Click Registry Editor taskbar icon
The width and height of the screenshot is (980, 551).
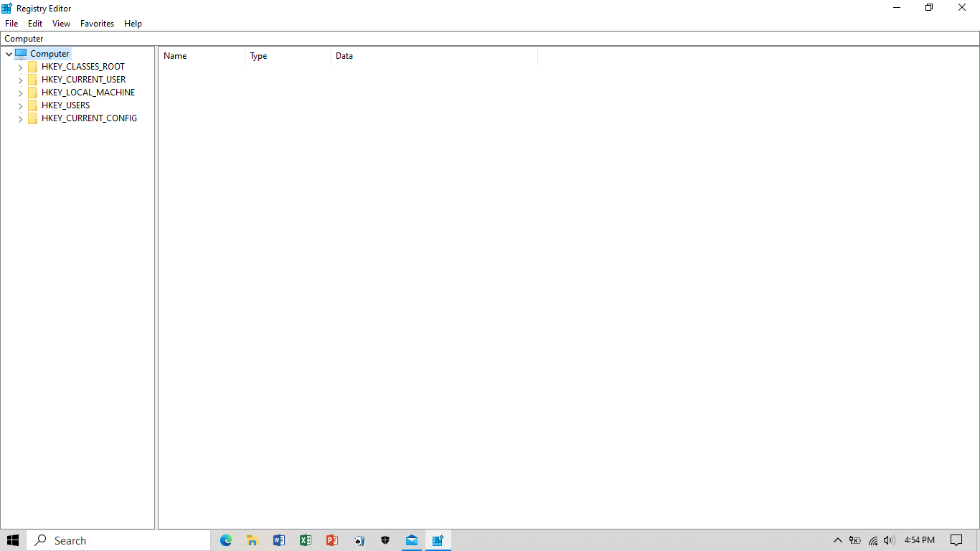[x=438, y=540]
